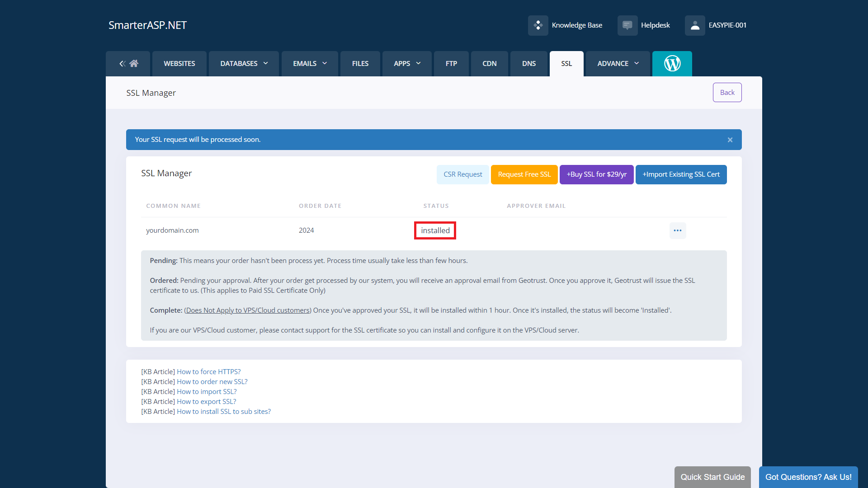Click the Back button
868x488 pixels.
727,92
